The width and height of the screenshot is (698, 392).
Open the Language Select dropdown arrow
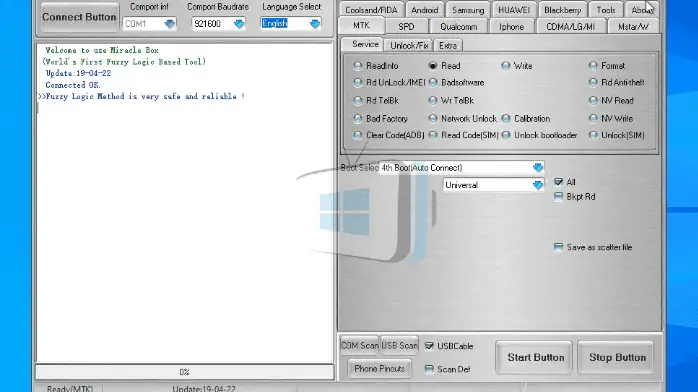tap(315, 24)
